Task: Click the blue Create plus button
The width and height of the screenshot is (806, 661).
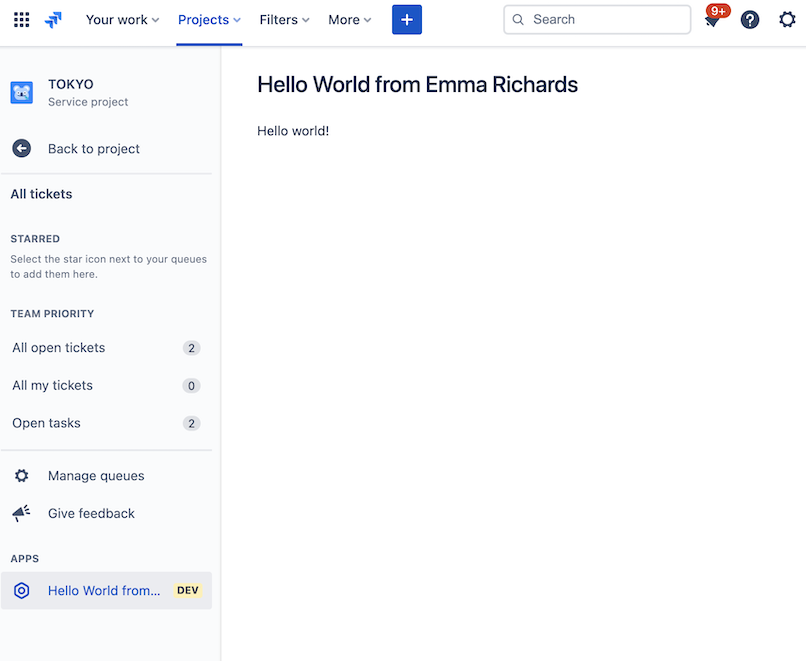Action: point(406,19)
